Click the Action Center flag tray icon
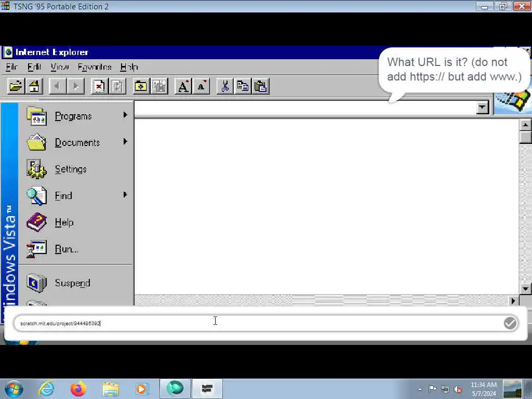 [x=433, y=389]
